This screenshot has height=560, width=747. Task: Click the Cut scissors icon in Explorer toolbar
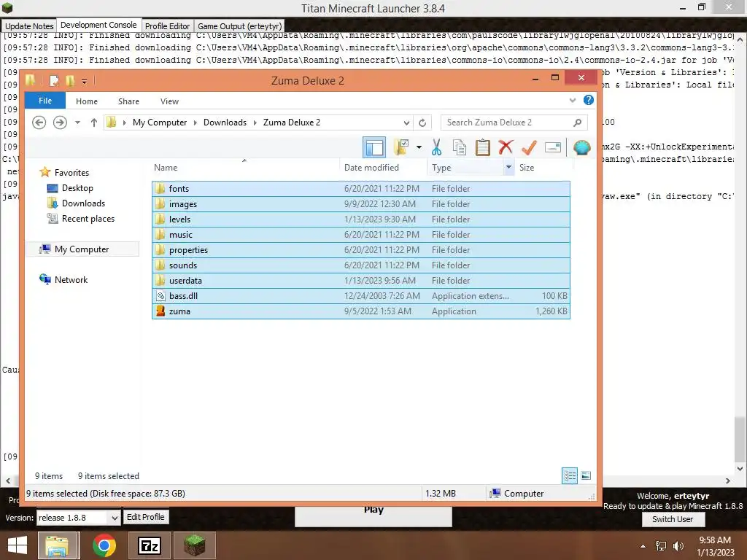pos(436,147)
